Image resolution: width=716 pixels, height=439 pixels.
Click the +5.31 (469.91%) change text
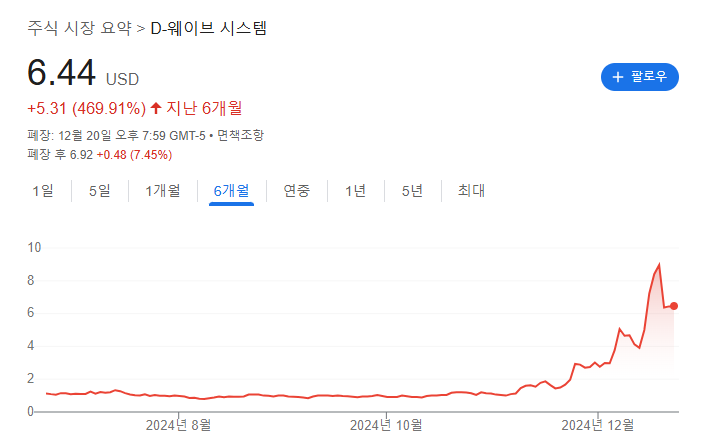point(87,108)
